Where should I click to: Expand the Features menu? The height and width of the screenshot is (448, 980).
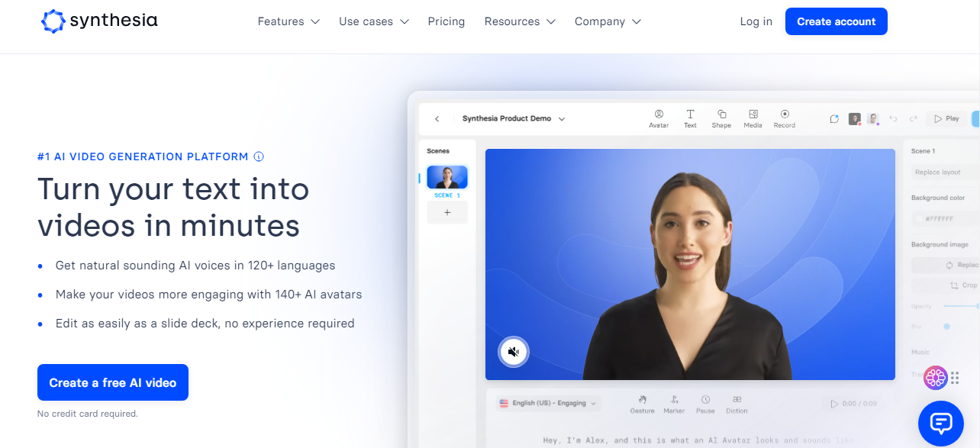(x=289, y=21)
